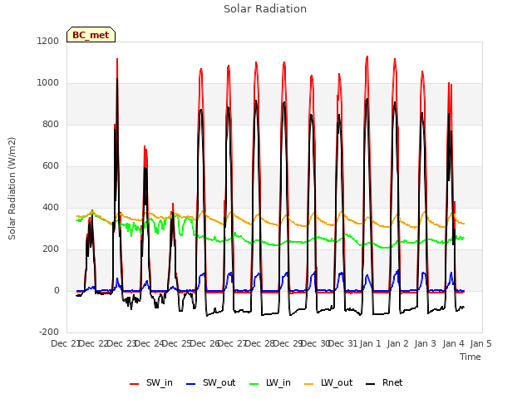This screenshot has height=399, width=532.
Task: Click the Dec 31 x-axis label
Action: 343,343
